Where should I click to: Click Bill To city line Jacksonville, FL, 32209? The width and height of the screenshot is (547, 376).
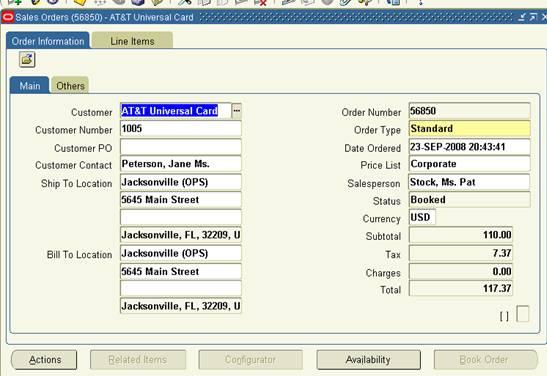click(181, 306)
